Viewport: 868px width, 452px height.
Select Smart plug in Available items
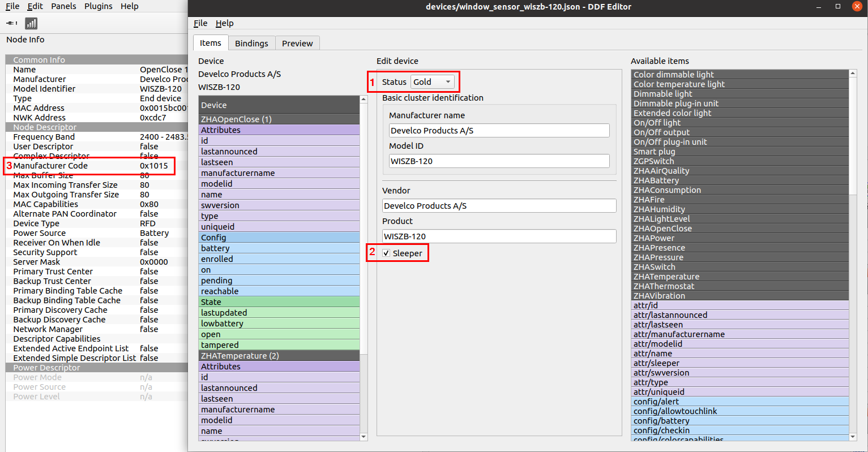tap(740, 152)
